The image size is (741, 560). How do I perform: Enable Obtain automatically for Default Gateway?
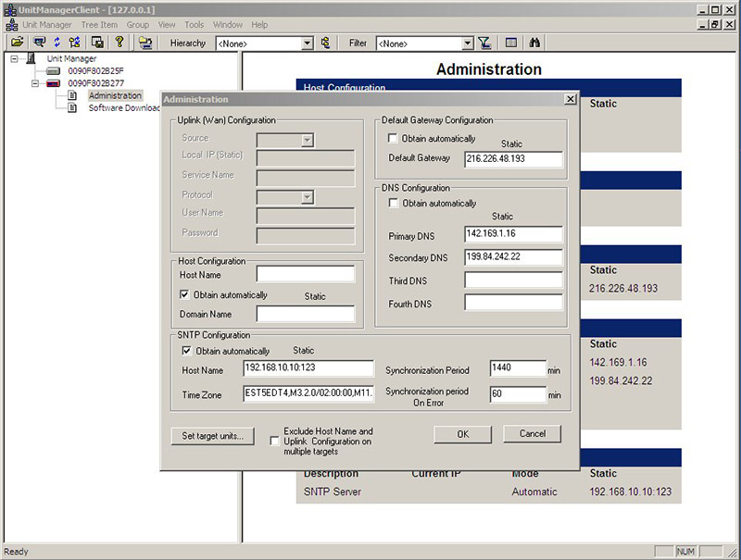(x=392, y=138)
